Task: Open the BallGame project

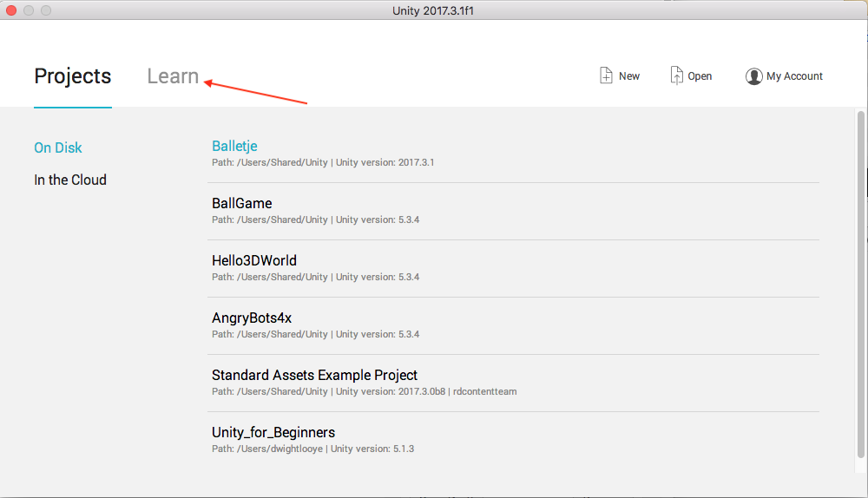Action: click(241, 203)
